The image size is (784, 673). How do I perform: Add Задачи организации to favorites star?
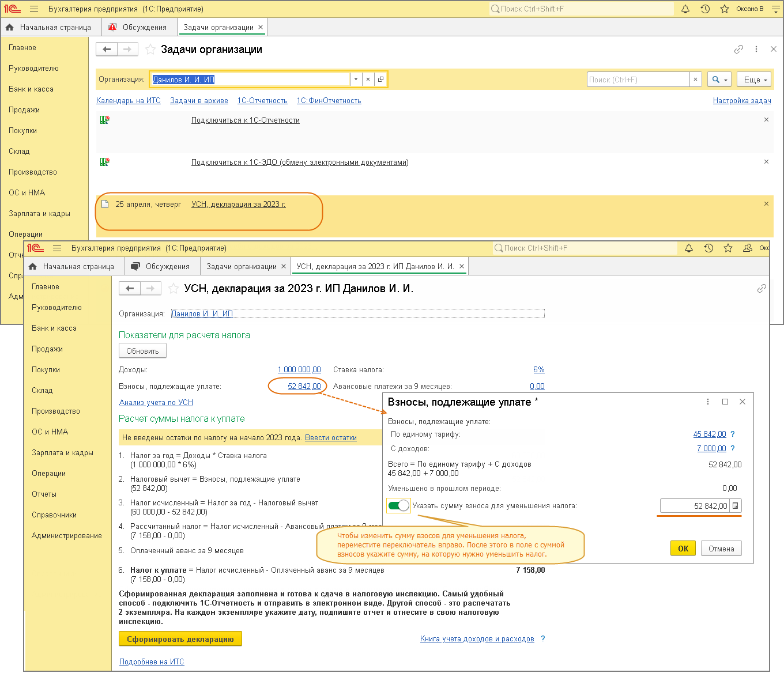(x=150, y=50)
